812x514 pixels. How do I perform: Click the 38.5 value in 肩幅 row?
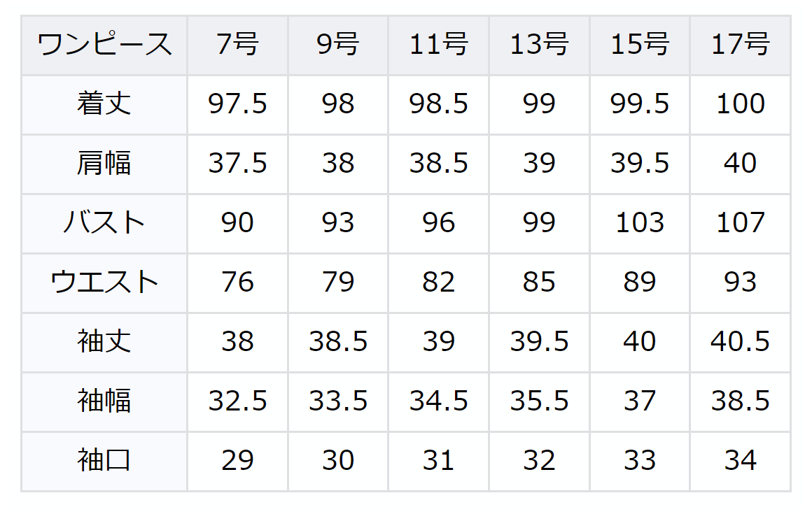pos(439,164)
